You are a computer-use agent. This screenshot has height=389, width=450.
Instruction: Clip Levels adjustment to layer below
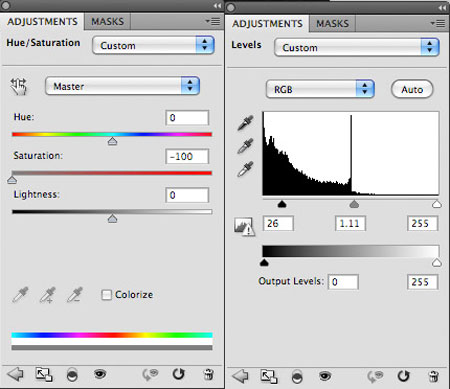tap(297, 377)
